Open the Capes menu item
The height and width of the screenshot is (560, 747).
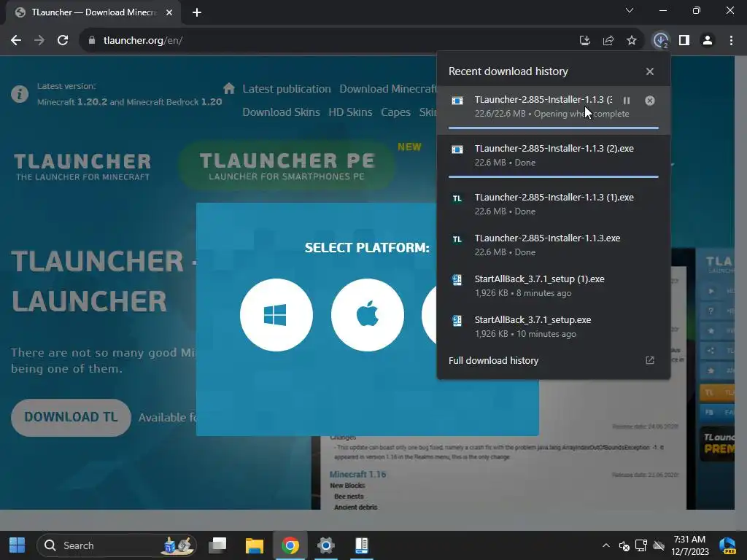395,112
